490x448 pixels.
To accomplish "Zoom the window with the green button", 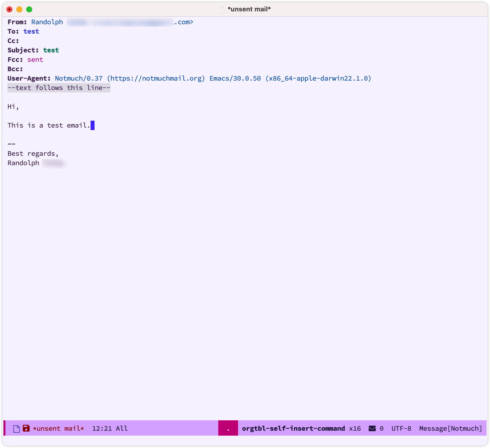I will point(29,9).
